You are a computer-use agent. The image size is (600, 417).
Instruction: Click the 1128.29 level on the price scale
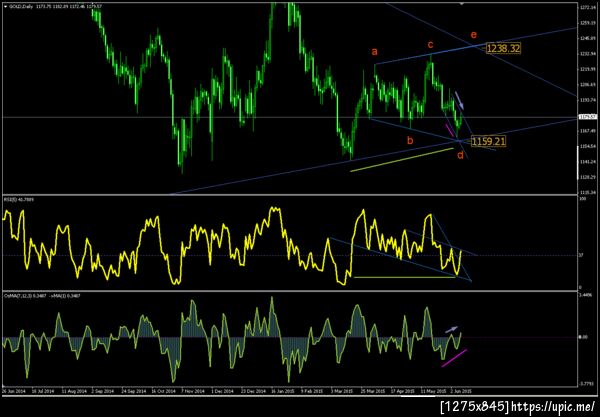[587, 177]
